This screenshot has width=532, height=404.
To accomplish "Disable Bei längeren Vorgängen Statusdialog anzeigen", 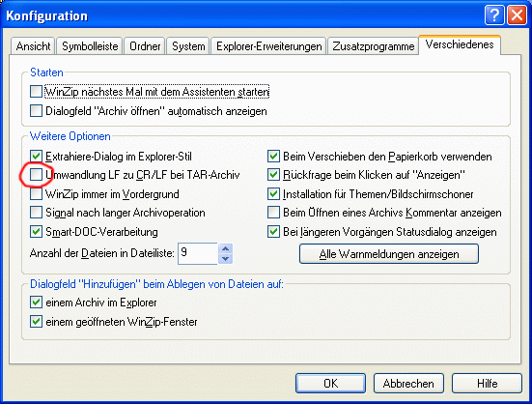I will pos(273,232).
